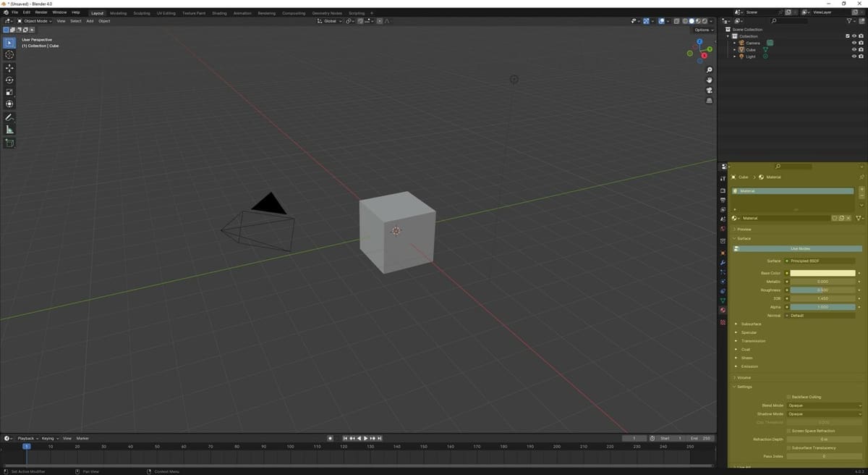The height and width of the screenshot is (475, 868).
Task: Toggle X-ray view in viewport header
Action: click(677, 21)
